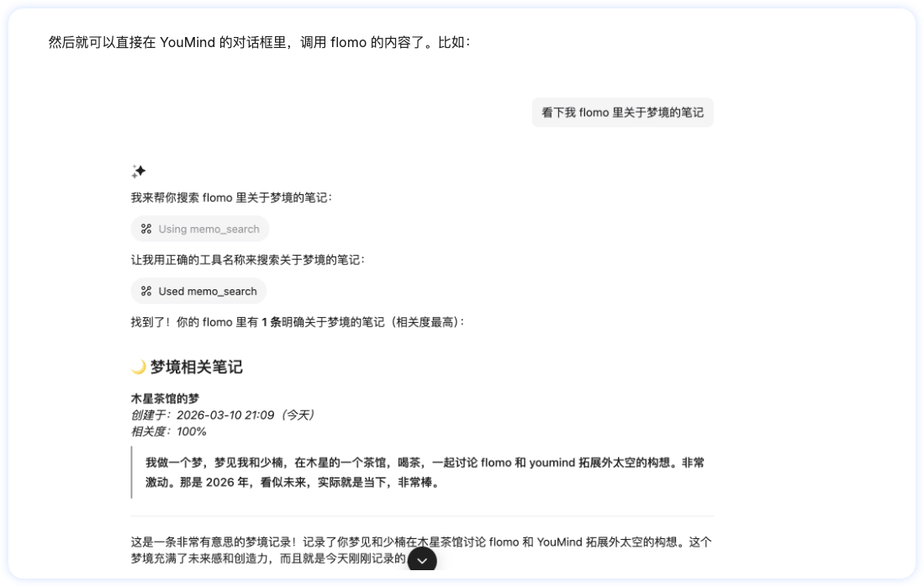The image size is (924, 587).
Task: Click the line '找到了！你的 flomo 里有 1 条明确关于梦境的笔记'
Action: 298,322
